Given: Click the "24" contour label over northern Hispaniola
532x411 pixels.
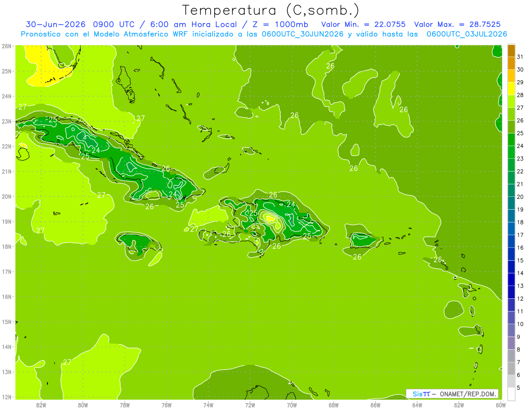Looking at the screenshot, I should [291, 204].
